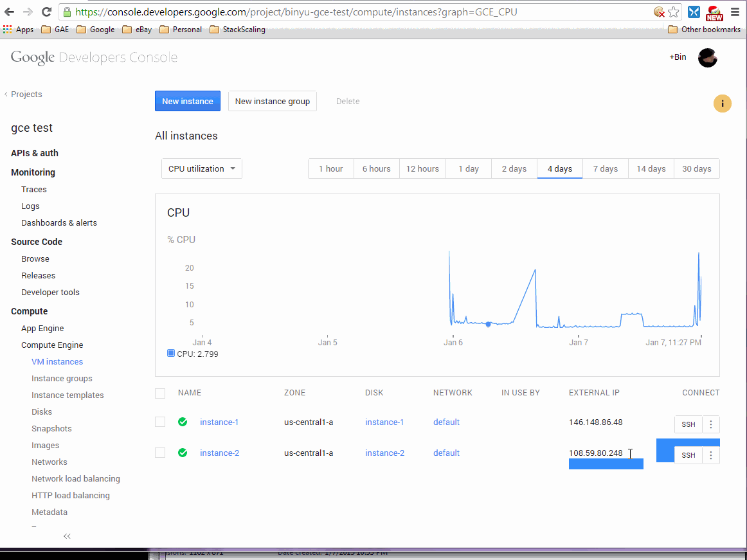
Task: Select the 14 days time range
Action: tap(651, 168)
